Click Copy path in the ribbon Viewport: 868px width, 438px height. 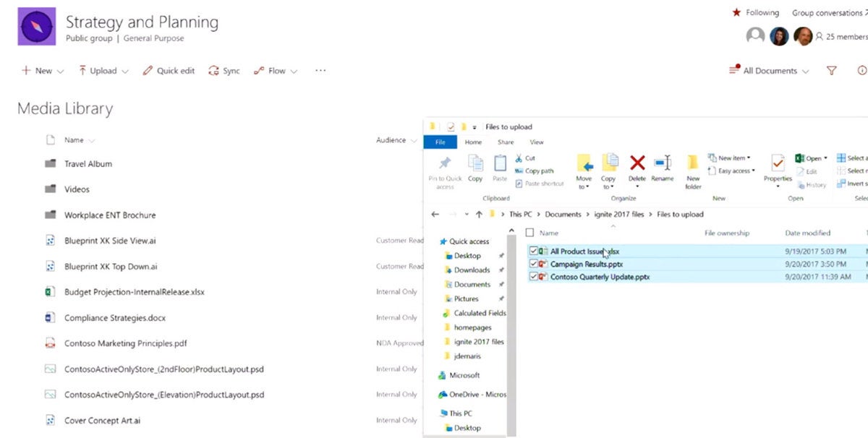pos(534,171)
